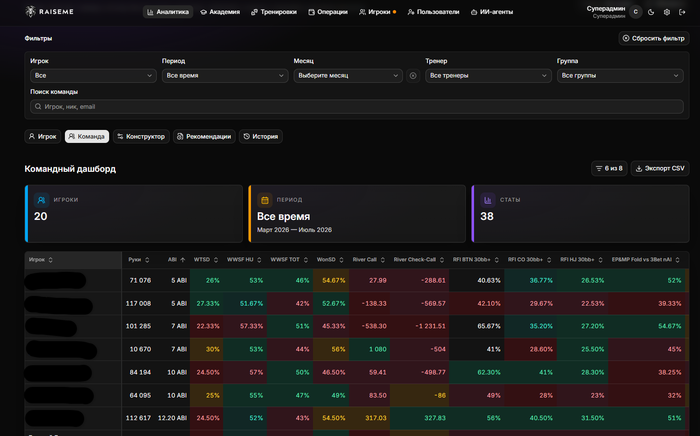Toggle dark mode moon icon
The height and width of the screenshot is (436, 700).
pos(651,12)
